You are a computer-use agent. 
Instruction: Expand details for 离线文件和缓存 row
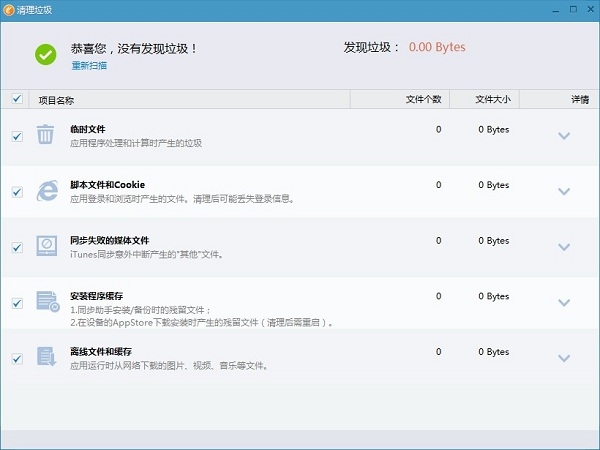564,358
